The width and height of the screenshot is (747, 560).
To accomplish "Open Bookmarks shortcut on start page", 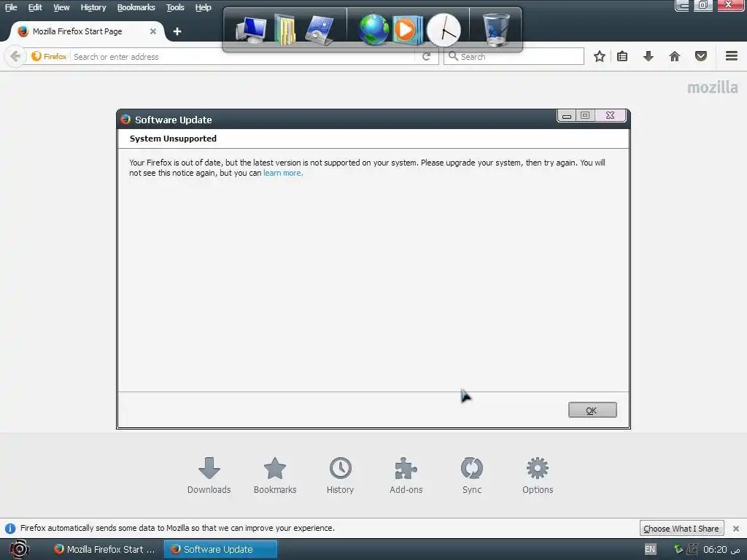I will click(275, 475).
